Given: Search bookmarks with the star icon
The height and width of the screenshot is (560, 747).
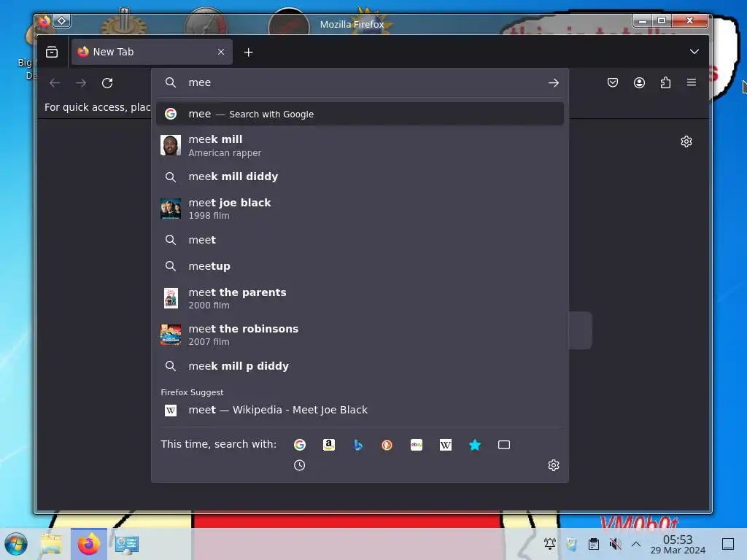Looking at the screenshot, I should pyautogui.click(x=475, y=445).
